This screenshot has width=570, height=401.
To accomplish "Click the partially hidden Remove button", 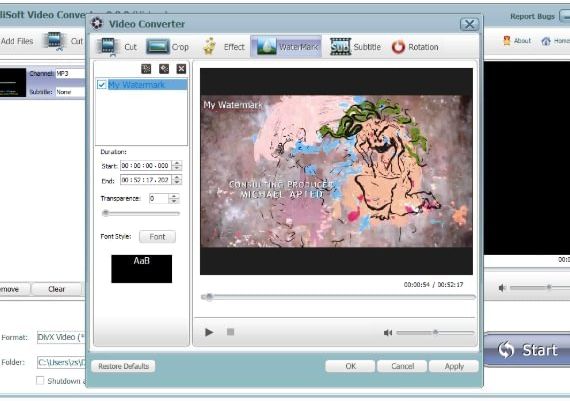I will tap(15, 289).
